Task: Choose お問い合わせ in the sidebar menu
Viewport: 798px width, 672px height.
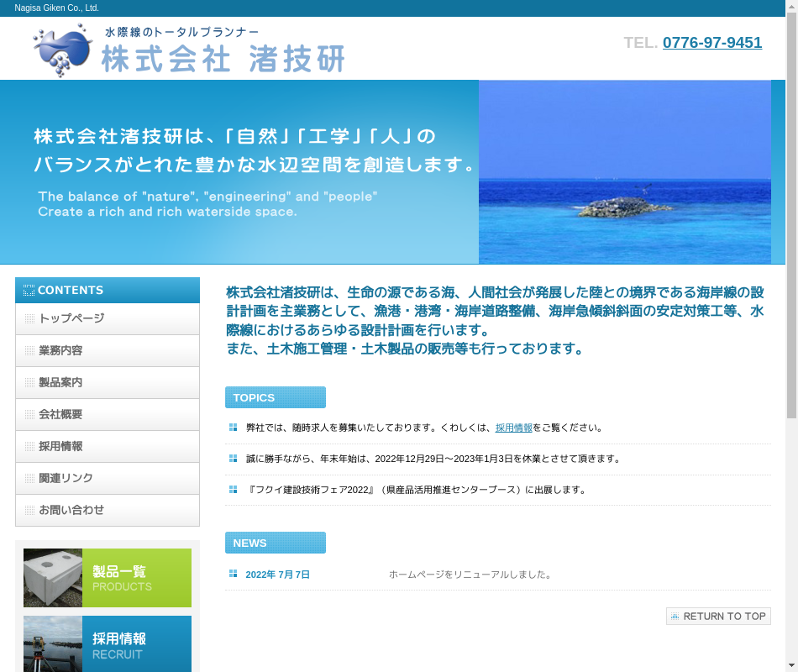Action: click(108, 510)
